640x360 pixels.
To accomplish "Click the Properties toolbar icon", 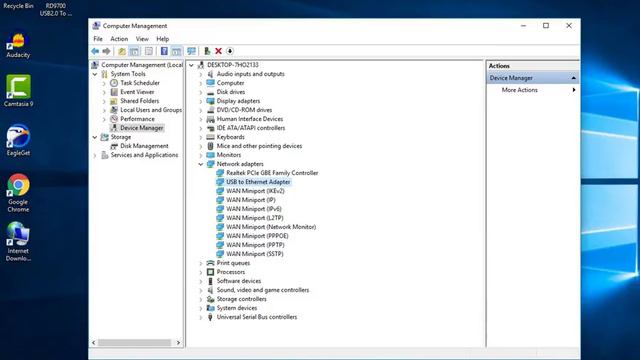I will [x=149, y=51].
